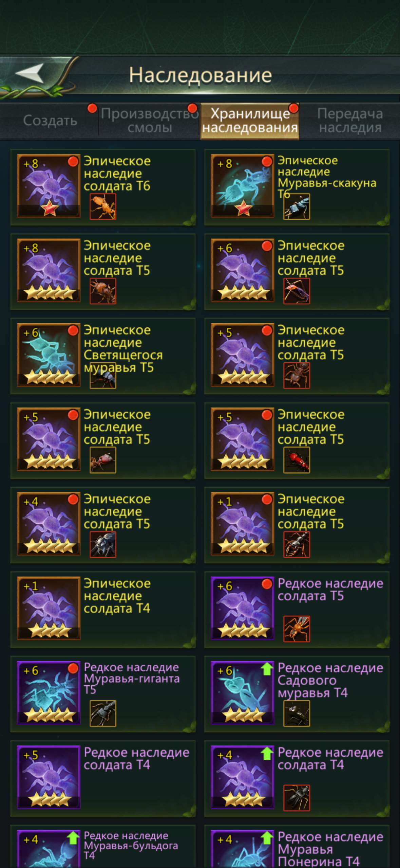Open the +8 Муравья-скакуна T6 heritage thumbnail
This screenshot has width=400, height=868.
pos(242,186)
